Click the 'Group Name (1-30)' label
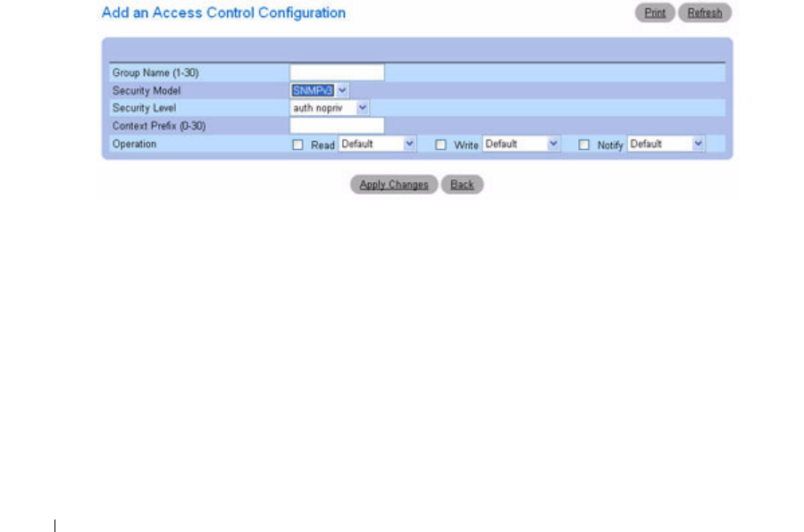This screenshot has height=532, width=804. 155,73
